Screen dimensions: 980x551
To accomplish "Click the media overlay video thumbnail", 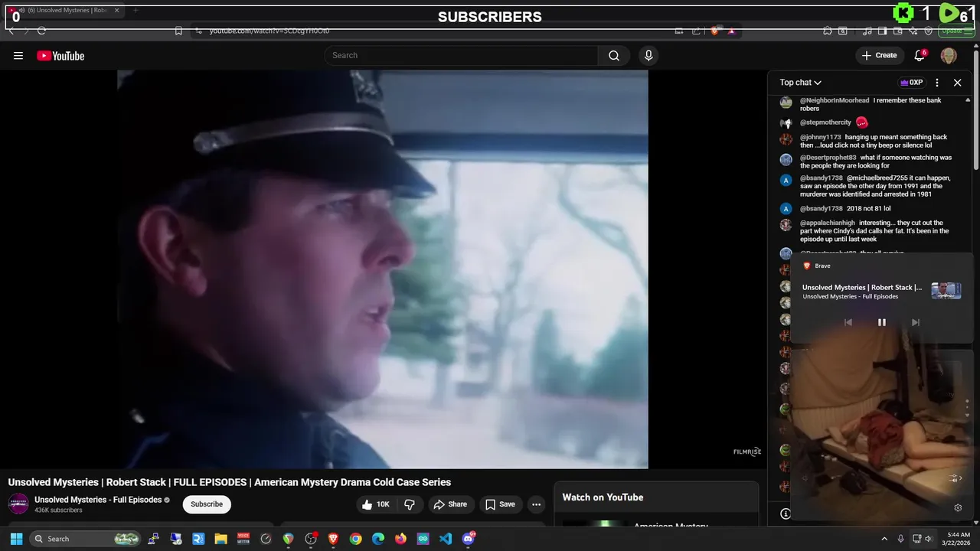I will [946, 291].
